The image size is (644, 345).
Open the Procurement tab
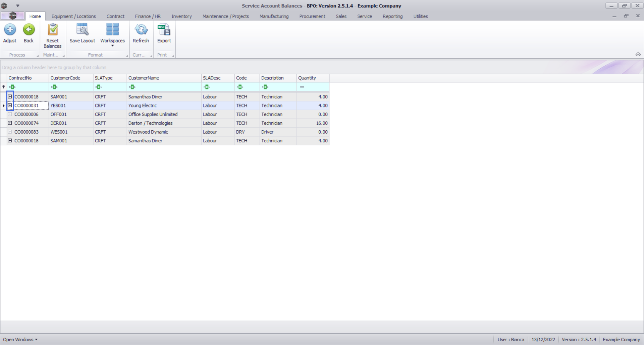(x=312, y=16)
